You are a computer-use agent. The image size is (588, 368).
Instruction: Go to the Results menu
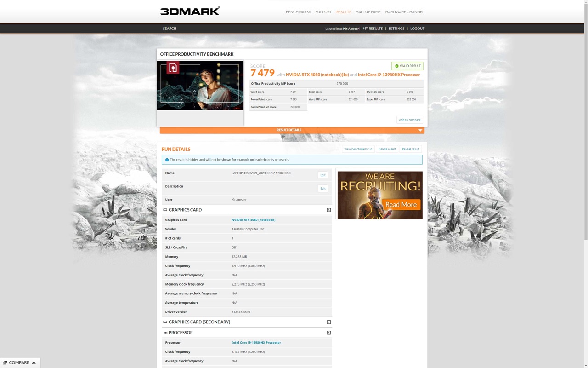344,12
